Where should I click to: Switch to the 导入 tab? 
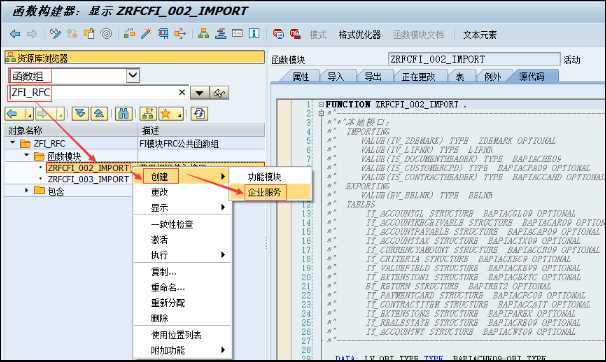coord(335,76)
